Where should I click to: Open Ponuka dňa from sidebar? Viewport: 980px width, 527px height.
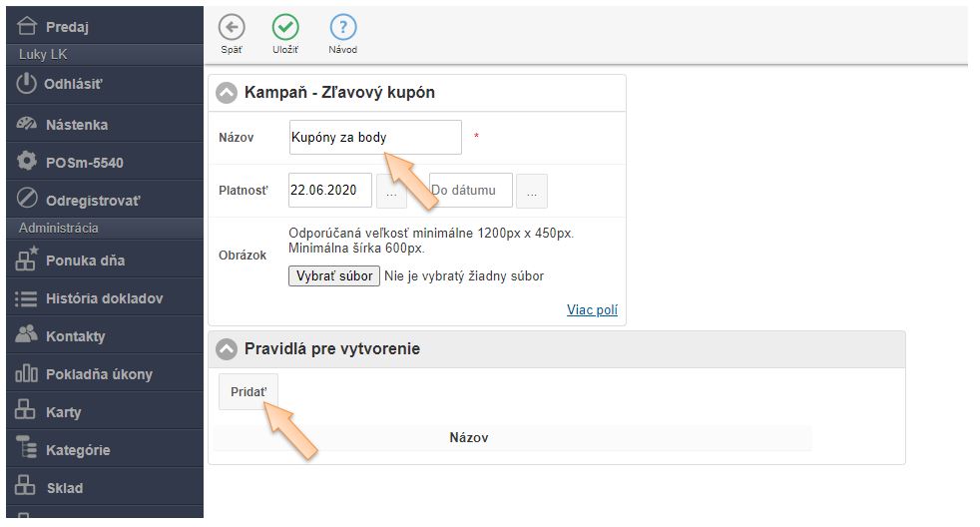pyautogui.click(x=84, y=261)
